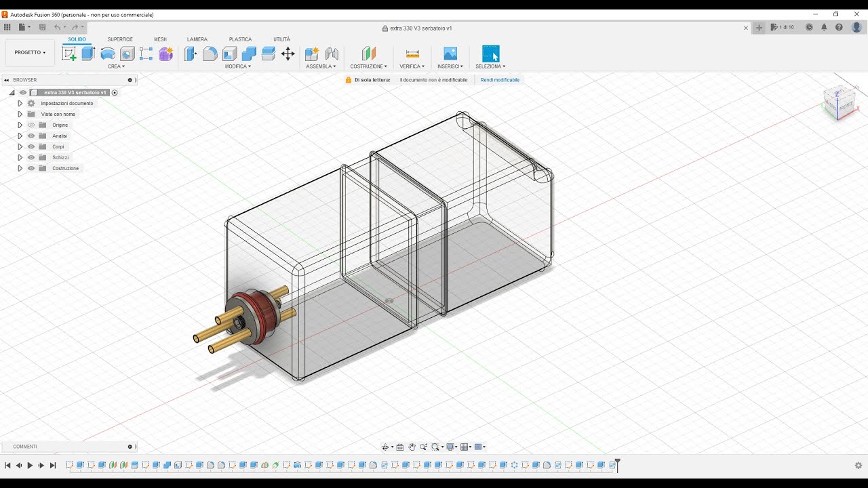Expand Viste con nome node
Viewport: 868px width, 488px height.
(x=20, y=114)
